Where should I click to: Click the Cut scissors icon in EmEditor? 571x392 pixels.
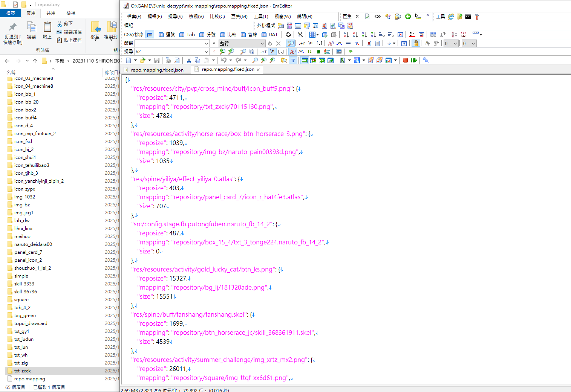tap(188, 60)
